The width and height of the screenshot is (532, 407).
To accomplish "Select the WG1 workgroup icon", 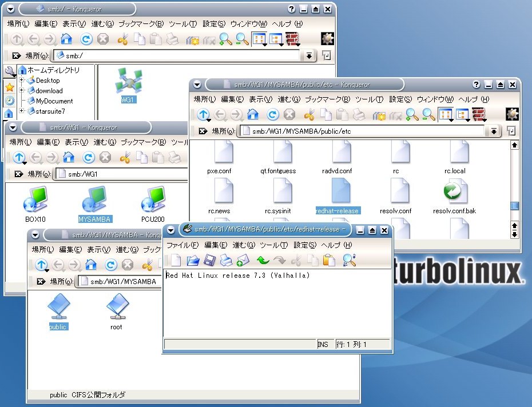I will (x=128, y=86).
